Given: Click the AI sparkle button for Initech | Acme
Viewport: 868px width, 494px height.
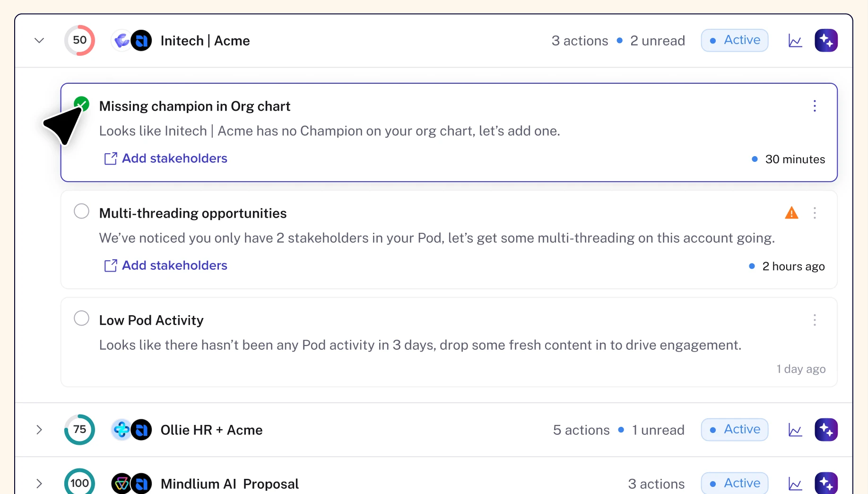Looking at the screenshot, I should tap(826, 41).
